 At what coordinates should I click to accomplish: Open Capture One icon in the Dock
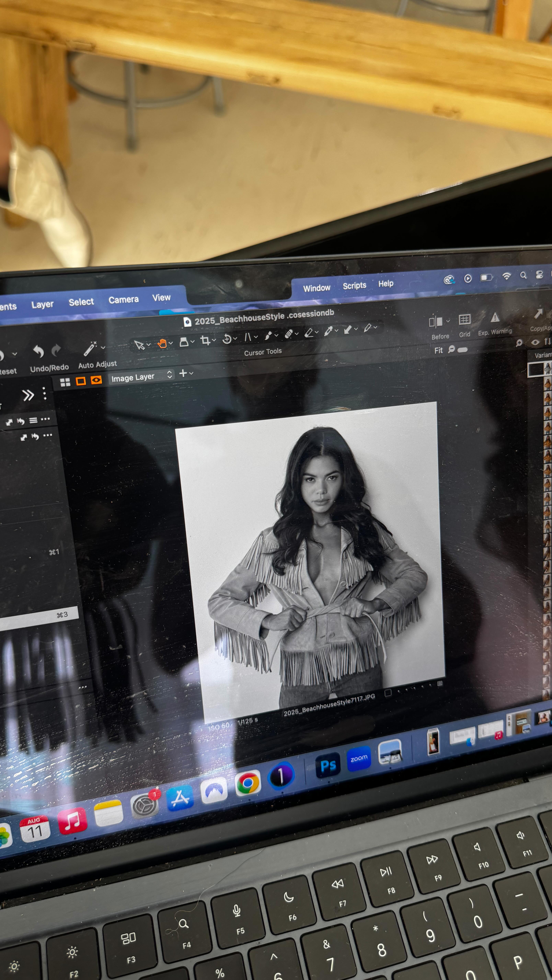[281, 776]
